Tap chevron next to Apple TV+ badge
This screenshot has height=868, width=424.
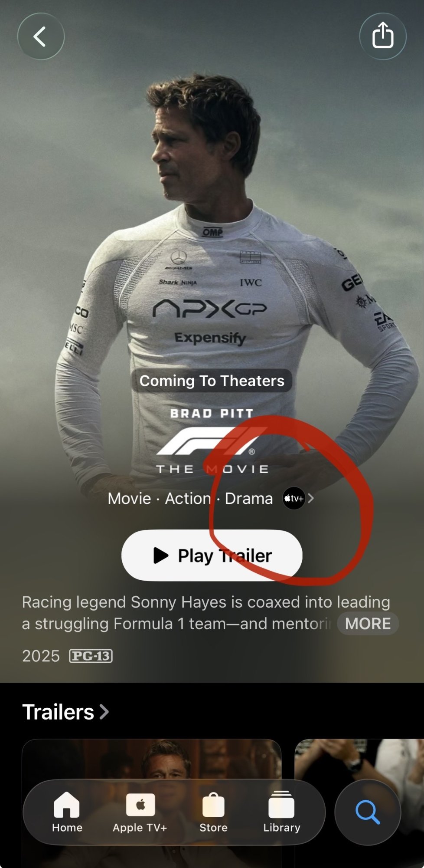point(311,499)
